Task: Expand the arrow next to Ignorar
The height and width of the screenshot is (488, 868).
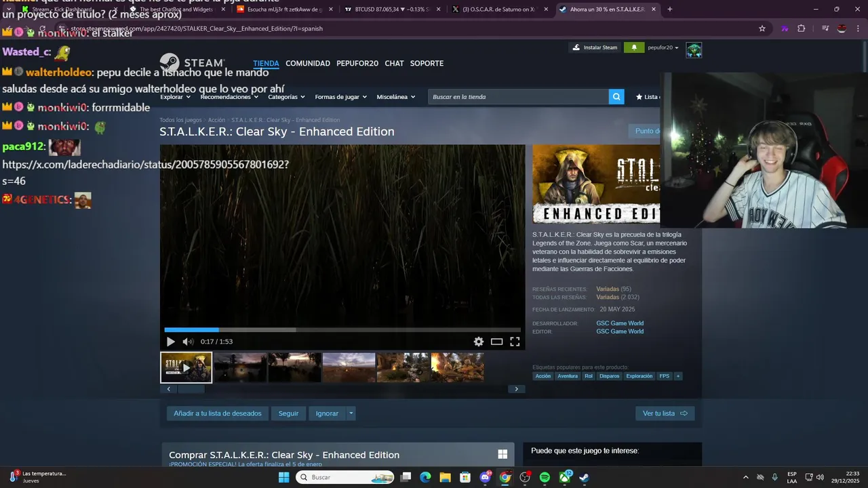Action: (x=351, y=413)
